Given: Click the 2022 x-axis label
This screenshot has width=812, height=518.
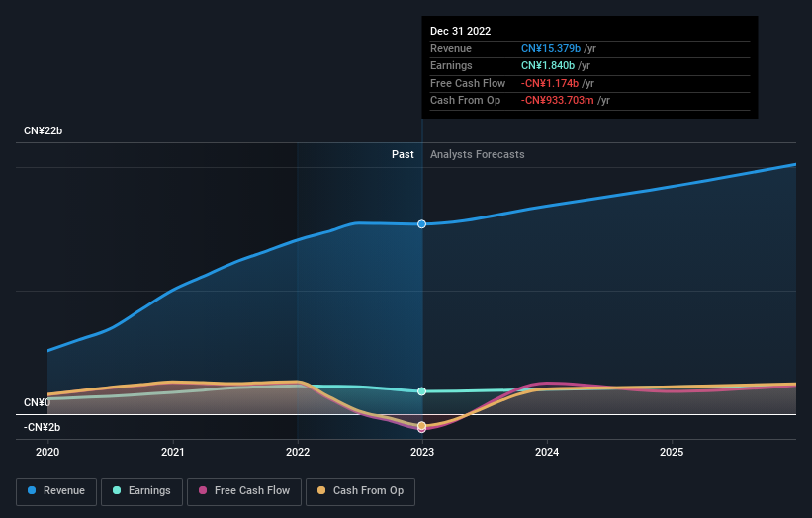Looking at the screenshot, I should click(x=298, y=453).
